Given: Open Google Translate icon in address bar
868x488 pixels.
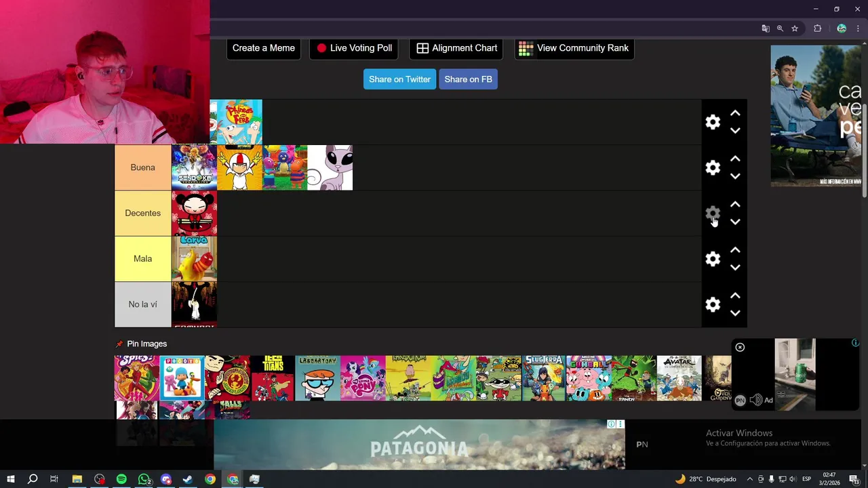Looking at the screenshot, I should pos(766,28).
